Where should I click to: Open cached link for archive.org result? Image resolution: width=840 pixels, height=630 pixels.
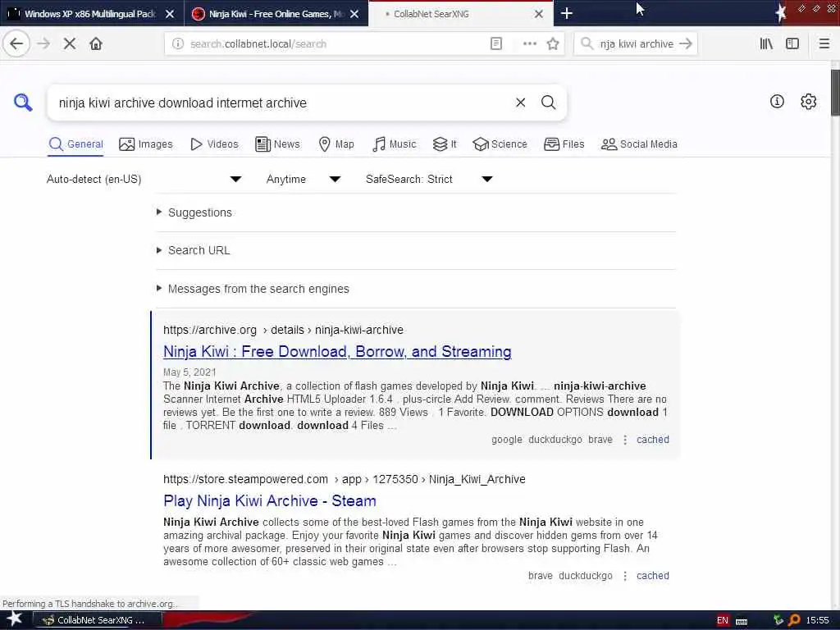click(652, 440)
